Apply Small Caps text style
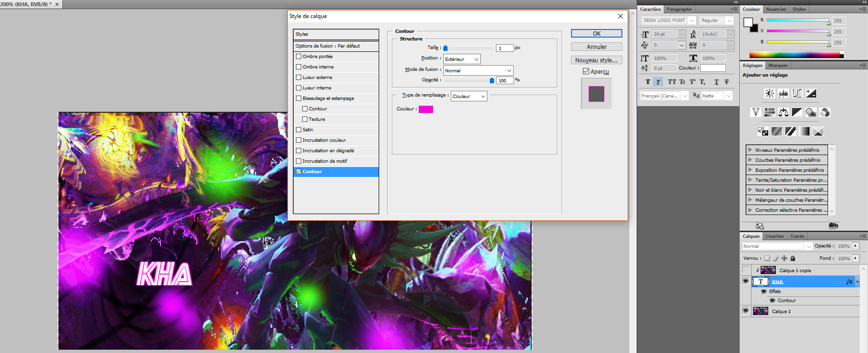This screenshot has height=353, width=868. [682, 82]
